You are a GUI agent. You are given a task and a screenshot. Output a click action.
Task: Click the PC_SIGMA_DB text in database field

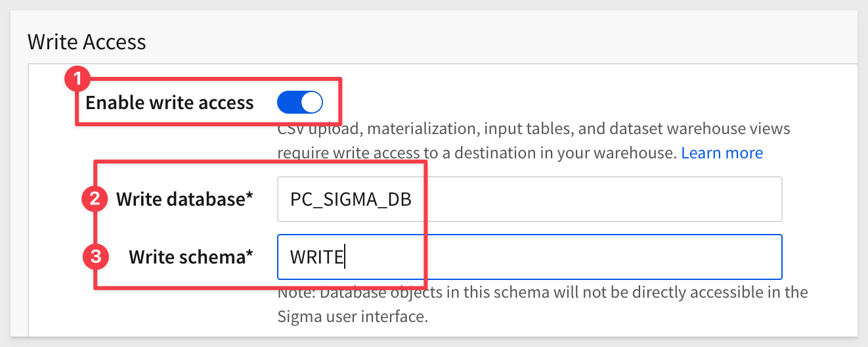[351, 200]
